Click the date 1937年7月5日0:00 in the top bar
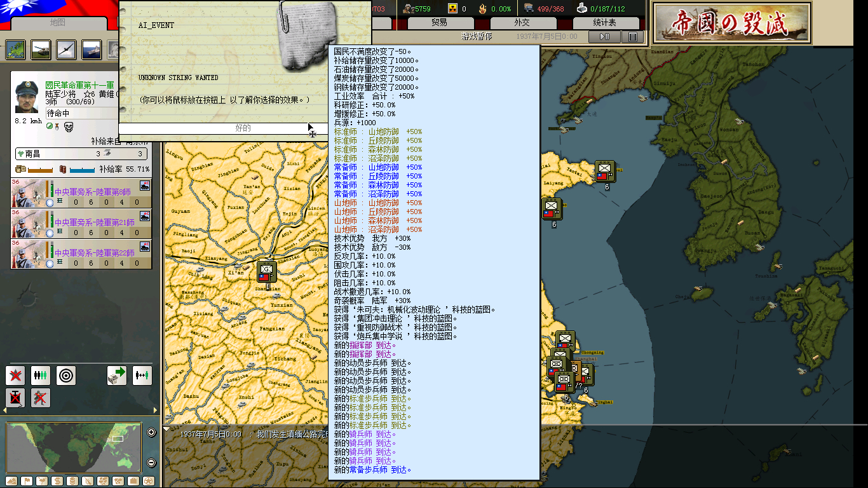The image size is (868, 488). point(546,37)
